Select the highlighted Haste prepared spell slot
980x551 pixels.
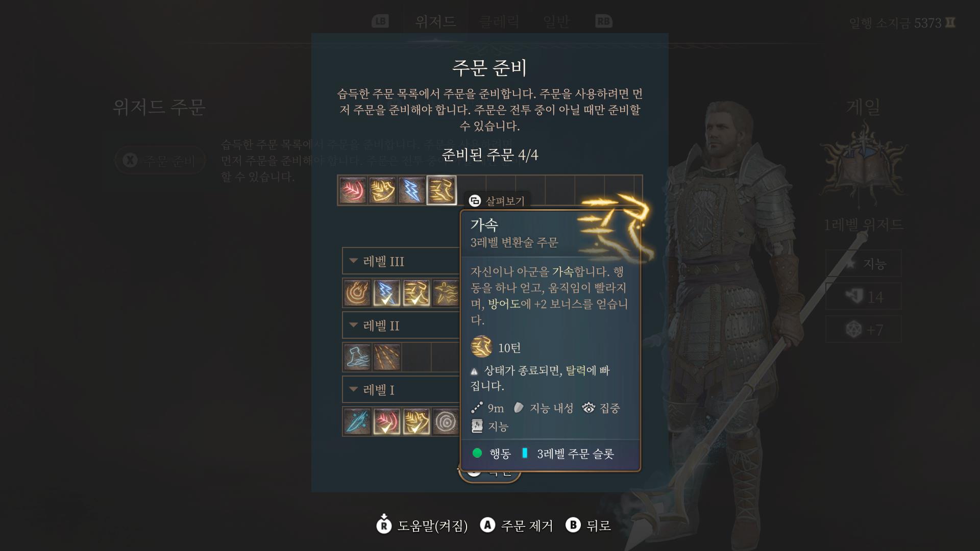pyautogui.click(x=442, y=190)
